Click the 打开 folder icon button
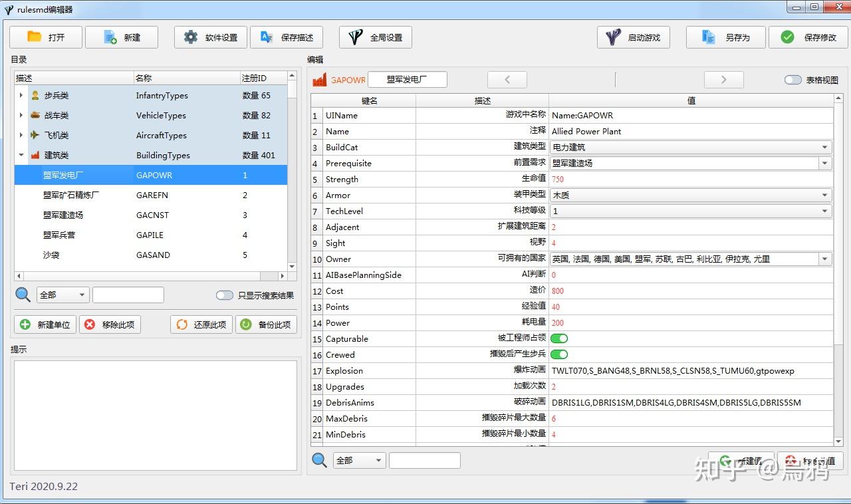Viewport: 851px width, 504px height. click(35, 37)
